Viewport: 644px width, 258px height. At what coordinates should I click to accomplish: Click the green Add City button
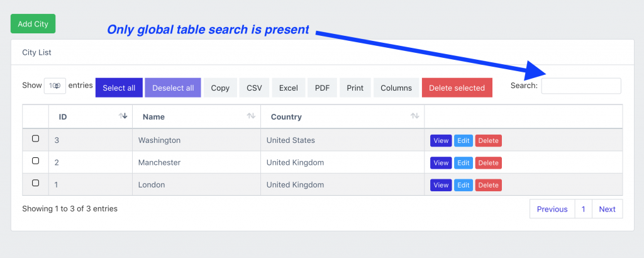(33, 24)
